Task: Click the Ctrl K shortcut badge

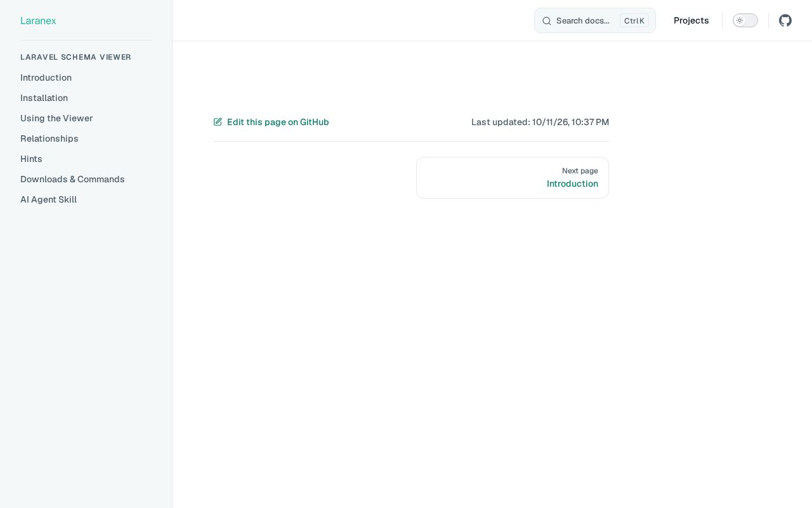Action: coord(634,21)
